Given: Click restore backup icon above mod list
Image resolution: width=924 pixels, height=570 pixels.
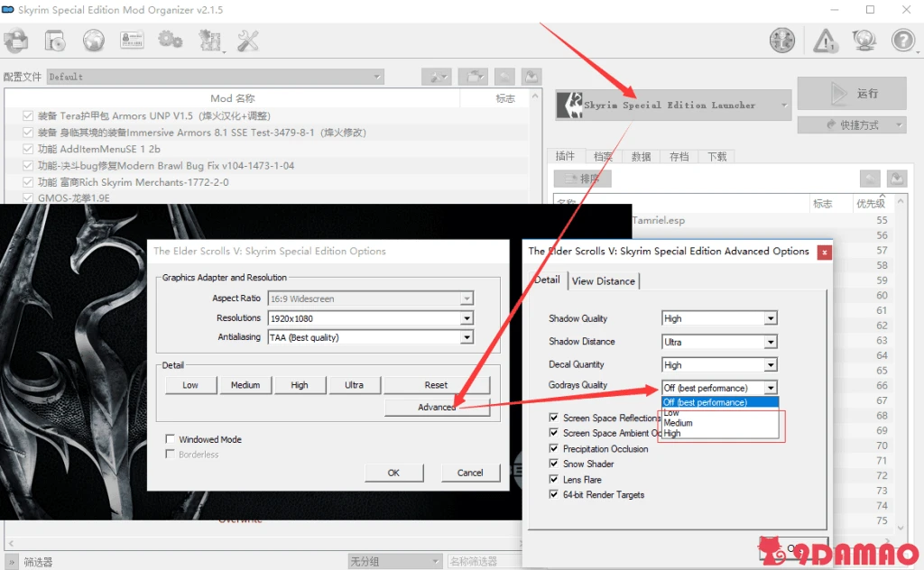Looking at the screenshot, I should tap(504, 77).
